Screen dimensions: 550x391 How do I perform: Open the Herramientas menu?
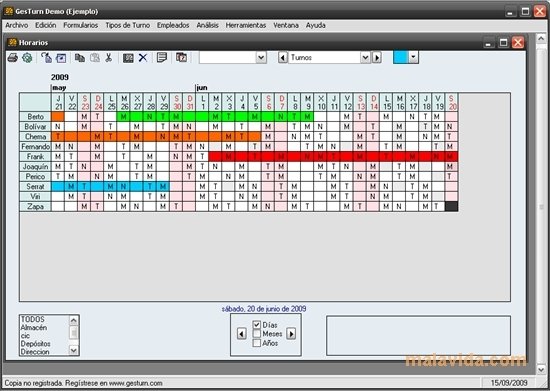(x=246, y=25)
